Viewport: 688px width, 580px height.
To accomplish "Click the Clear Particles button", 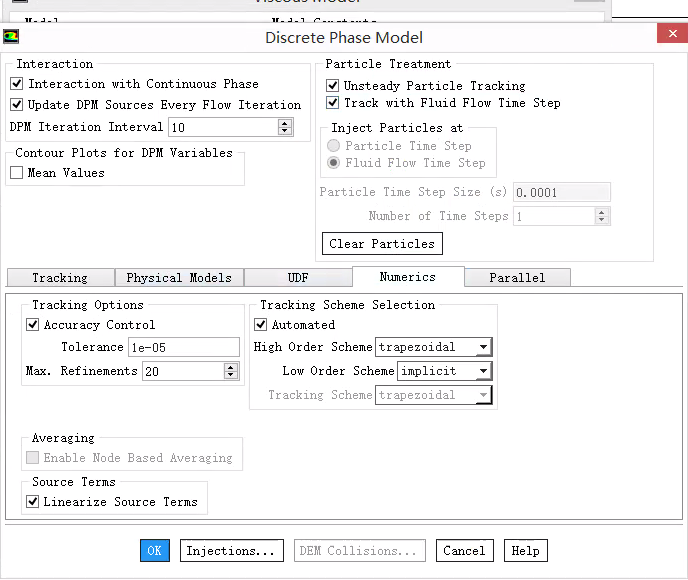I will (x=382, y=244).
